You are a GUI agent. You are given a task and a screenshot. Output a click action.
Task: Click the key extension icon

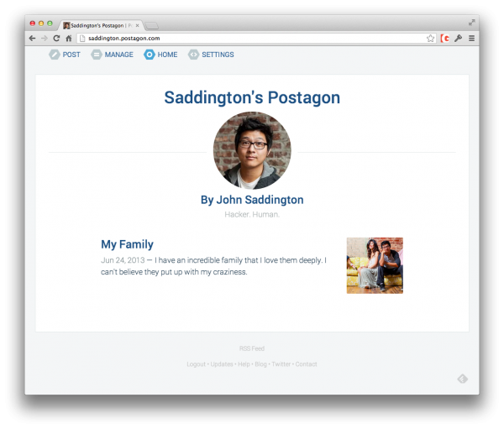pos(459,39)
